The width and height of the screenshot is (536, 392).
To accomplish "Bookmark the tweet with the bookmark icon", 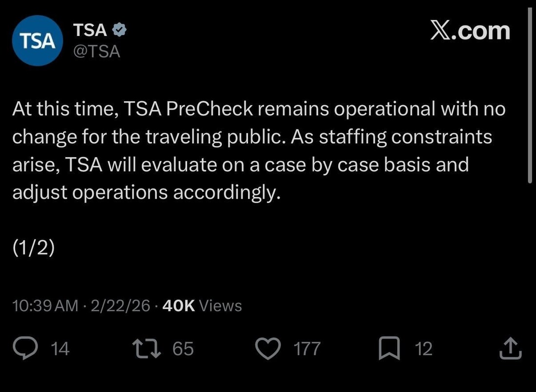I will click(x=390, y=349).
